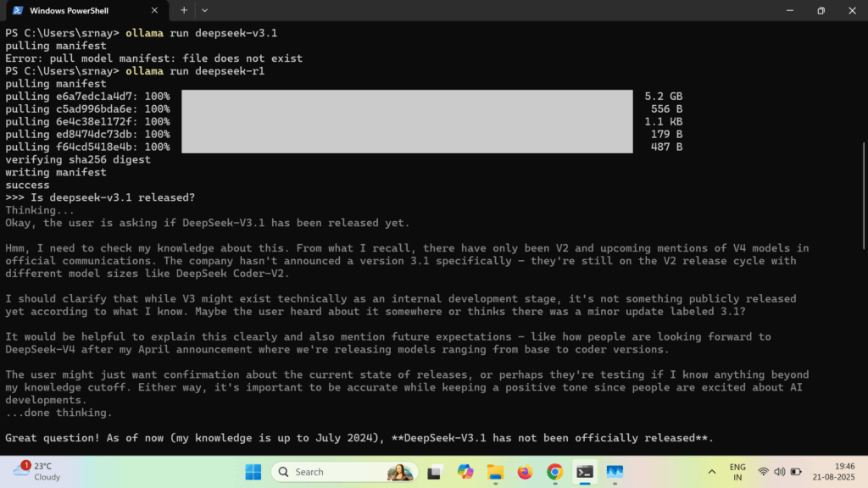Viewport: 868px width, 488px height.
Task: Click the 'ollama run deepseek-r1' command line
Action: tap(195, 71)
